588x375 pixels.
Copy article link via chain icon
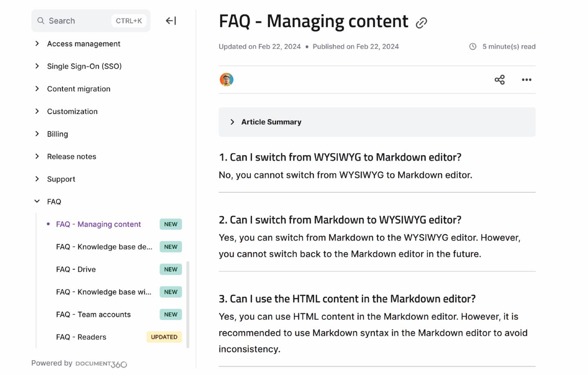421,23
